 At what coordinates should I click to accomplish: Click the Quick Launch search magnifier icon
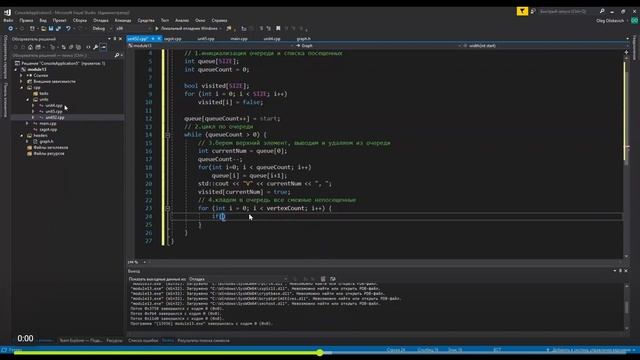tap(602, 11)
